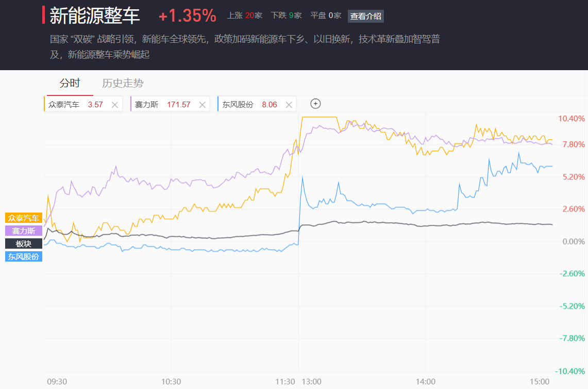The height and width of the screenshot is (389, 588).
Task: Click the 10.40% top axis label
Action: click(x=572, y=119)
